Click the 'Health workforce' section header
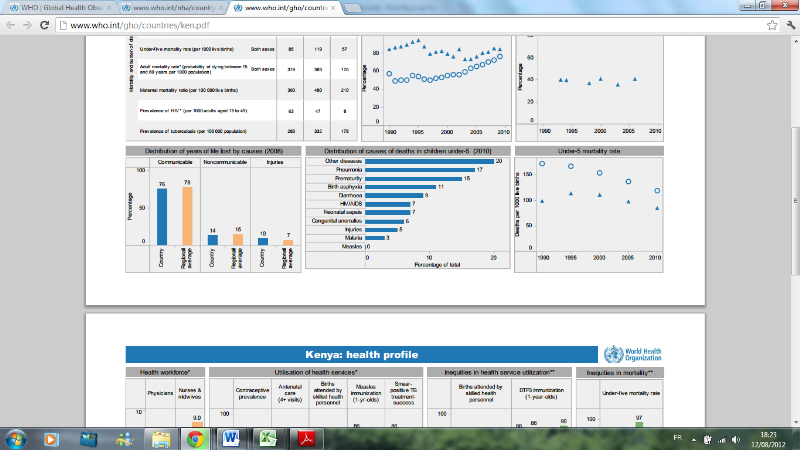This screenshot has height=450, width=800. coord(165,372)
